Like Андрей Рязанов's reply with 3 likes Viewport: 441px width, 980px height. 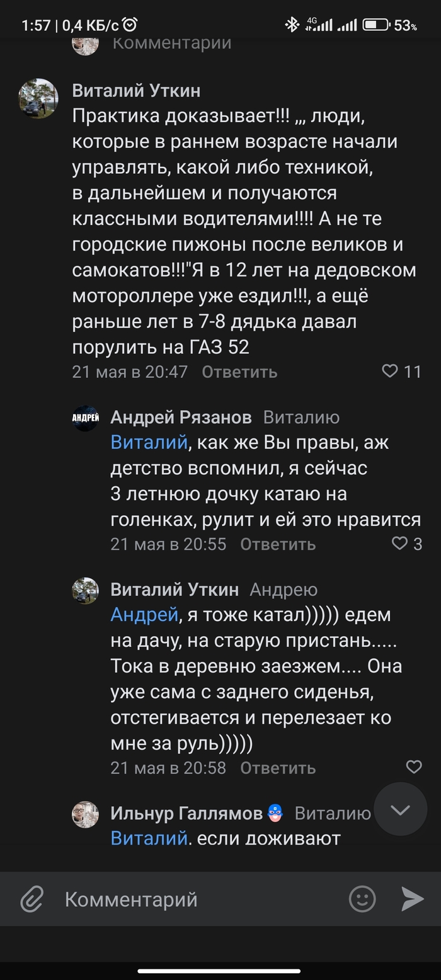[400, 544]
